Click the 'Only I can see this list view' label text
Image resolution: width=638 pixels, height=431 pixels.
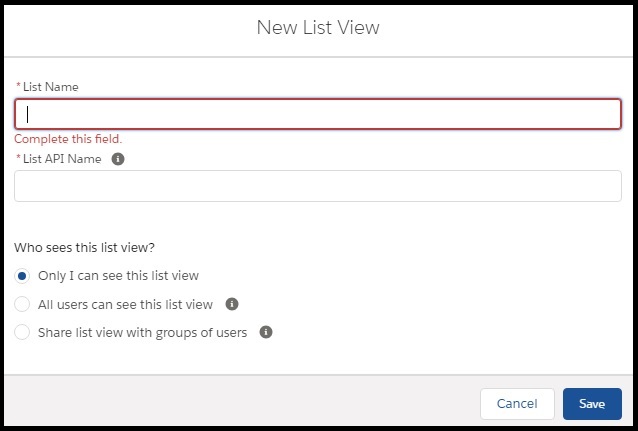[118, 276]
